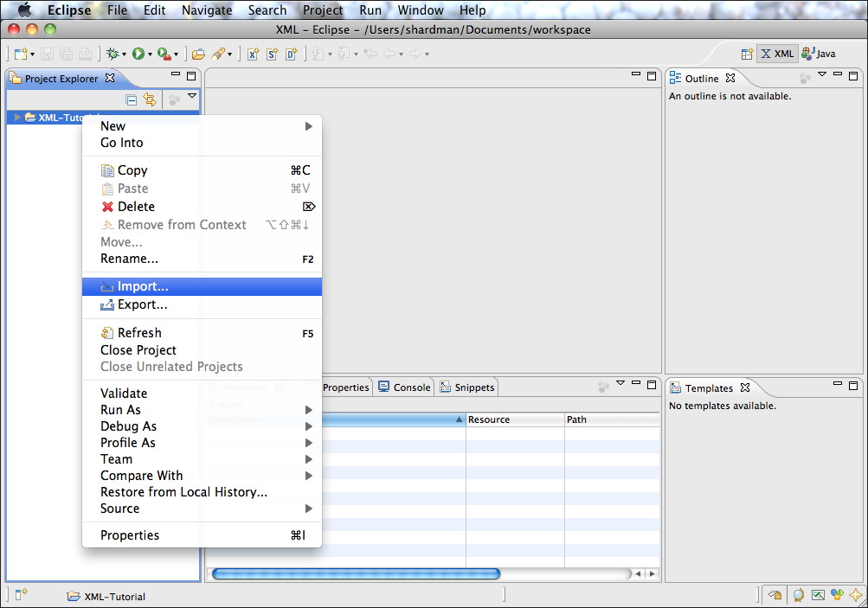Click the New wizard toolbar icon
Screen dimensions: 868x608
coord(21,54)
